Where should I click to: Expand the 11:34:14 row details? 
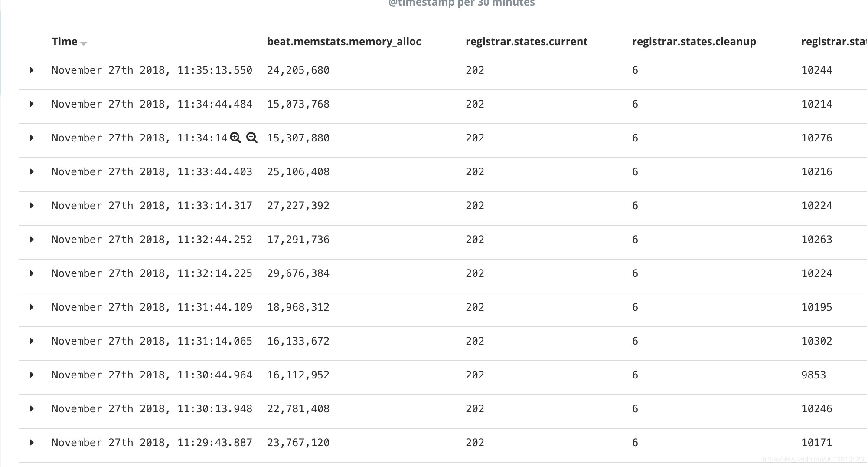(32, 138)
